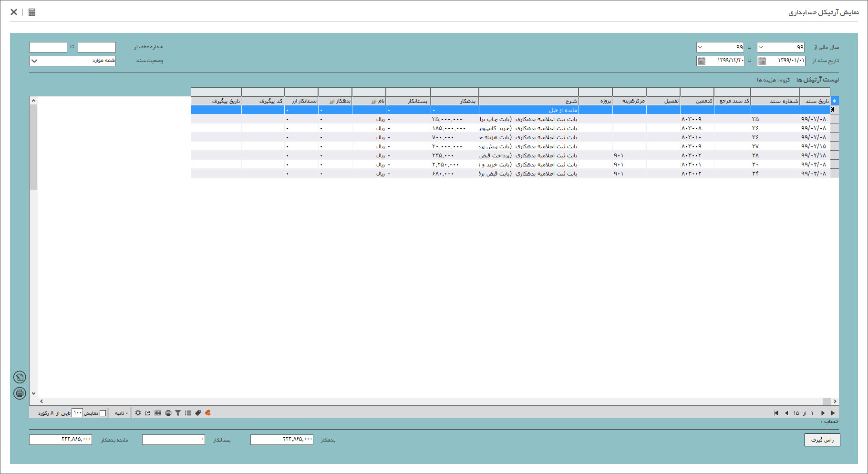868x474 pixels.
Task: Close the accounting article window
Action: 14,12
